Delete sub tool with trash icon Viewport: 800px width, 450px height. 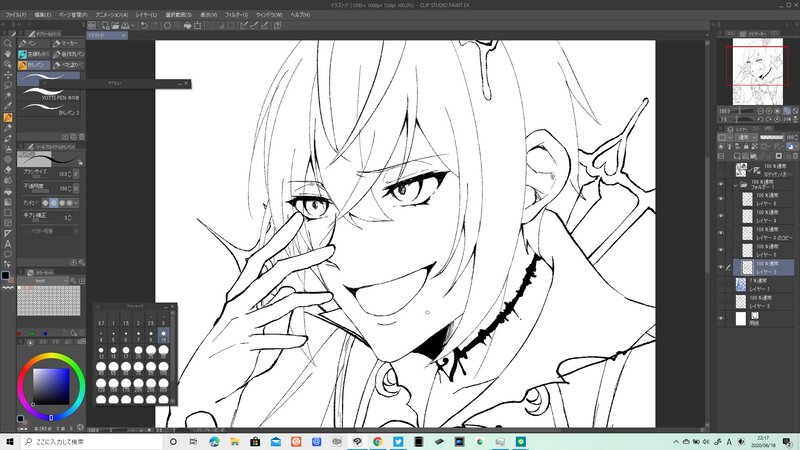(82, 137)
